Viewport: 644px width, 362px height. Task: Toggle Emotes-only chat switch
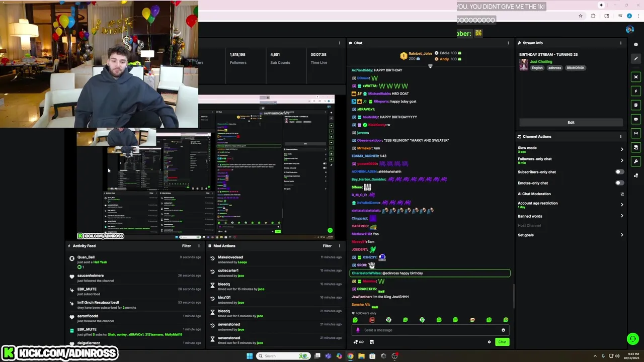tap(620, 183)
